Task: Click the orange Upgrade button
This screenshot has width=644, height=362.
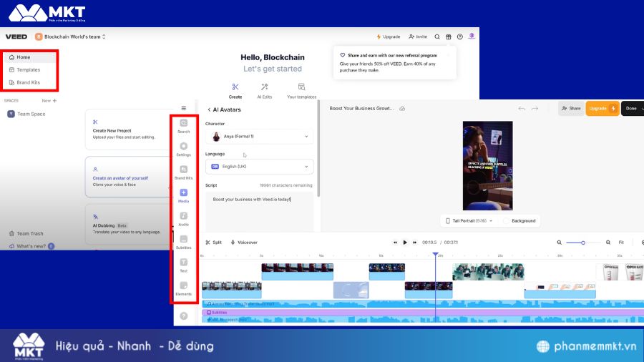Action: tap(602, 108)
